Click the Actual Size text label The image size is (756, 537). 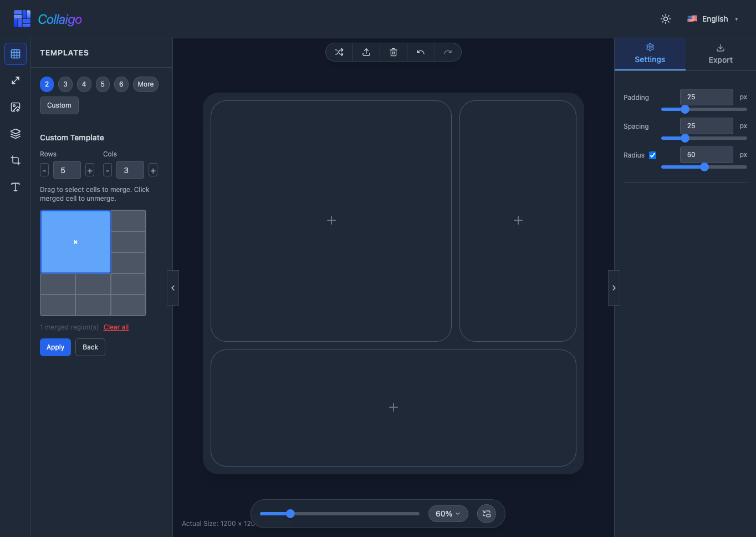218,524
